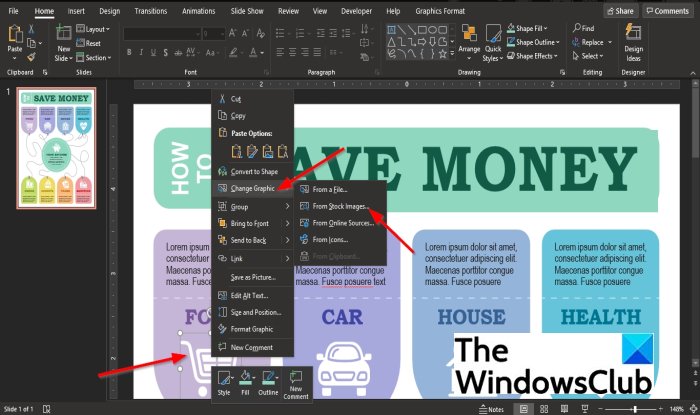
Task: Select From Stock Images in submenu
Action: tap(340, 206)
